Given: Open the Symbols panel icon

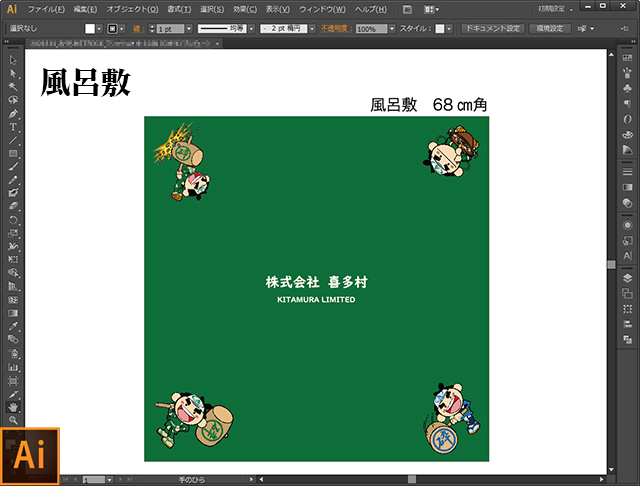Looking at the screenshot, I should (627, 88).
